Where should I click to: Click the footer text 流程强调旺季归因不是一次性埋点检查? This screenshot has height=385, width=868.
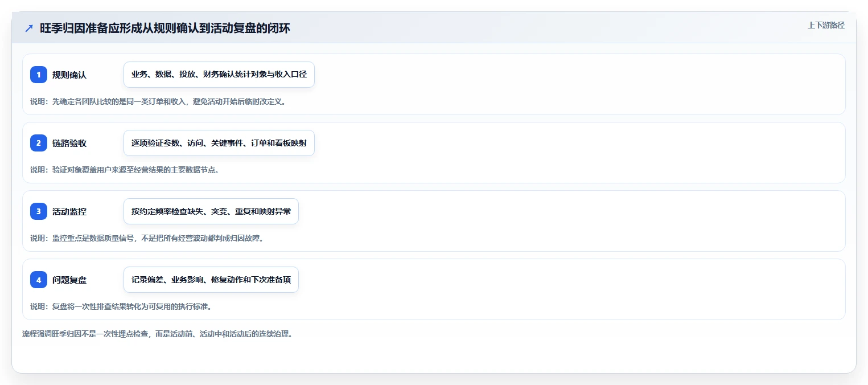pos(158,334)
